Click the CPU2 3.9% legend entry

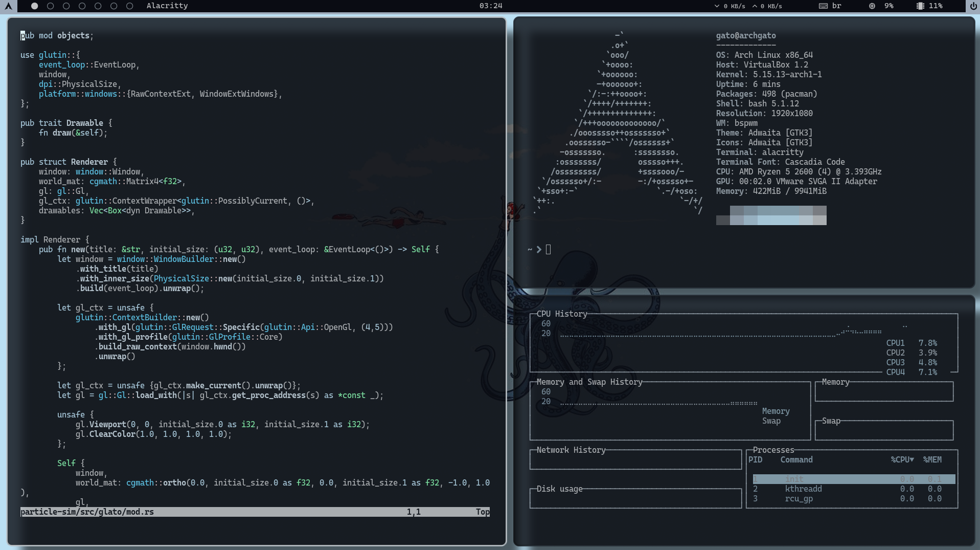click(911, 353)
